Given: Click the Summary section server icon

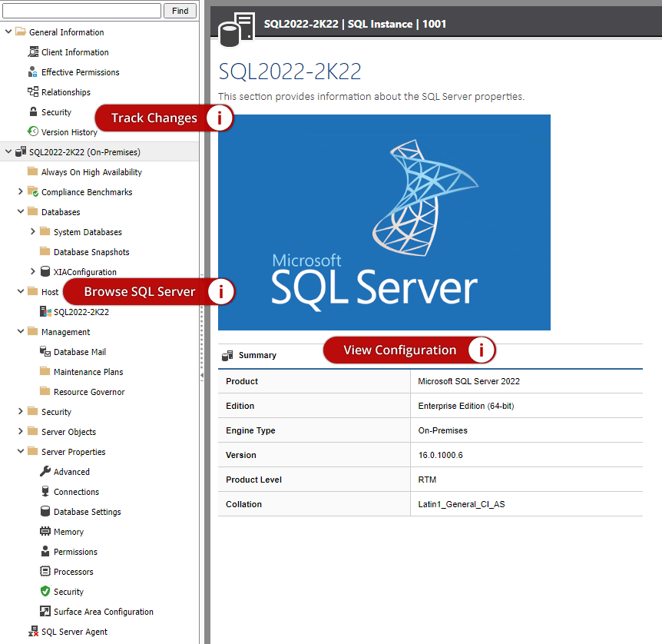Looking at the screenshot, I should (227, 355).
